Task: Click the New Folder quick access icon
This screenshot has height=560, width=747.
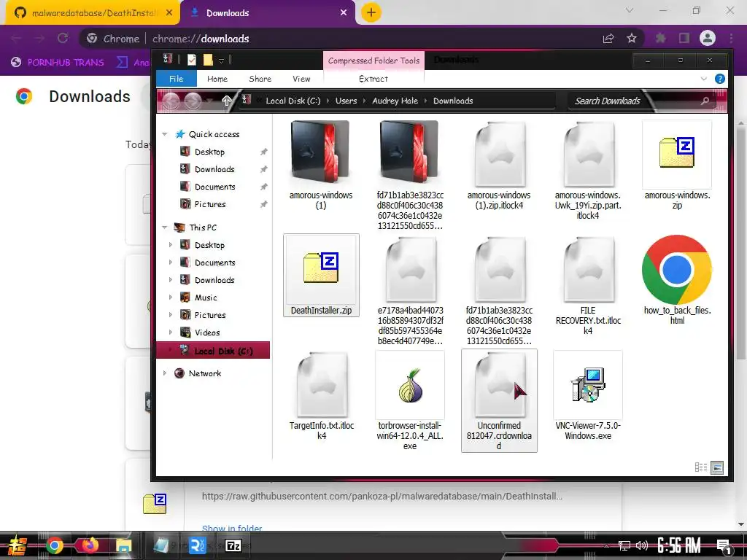Action: point(208,60)
